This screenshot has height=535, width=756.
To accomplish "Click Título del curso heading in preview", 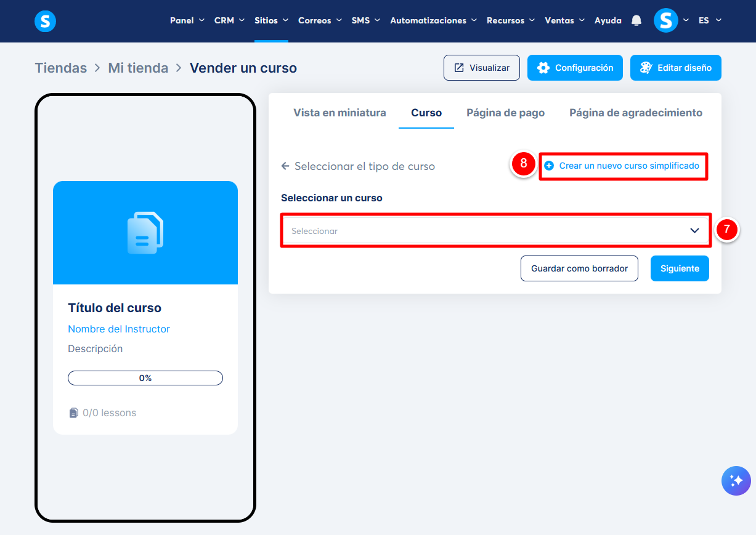I will (x=115, y=308).
